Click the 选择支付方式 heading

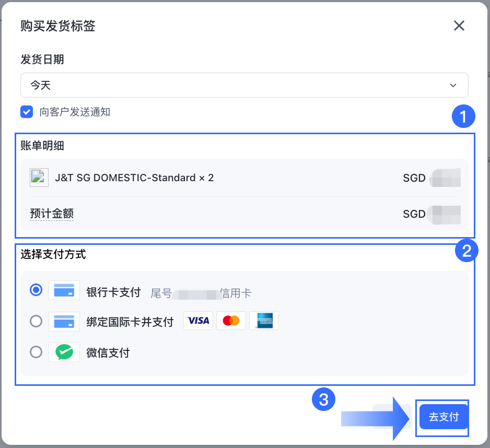click(x=53, y=254)
